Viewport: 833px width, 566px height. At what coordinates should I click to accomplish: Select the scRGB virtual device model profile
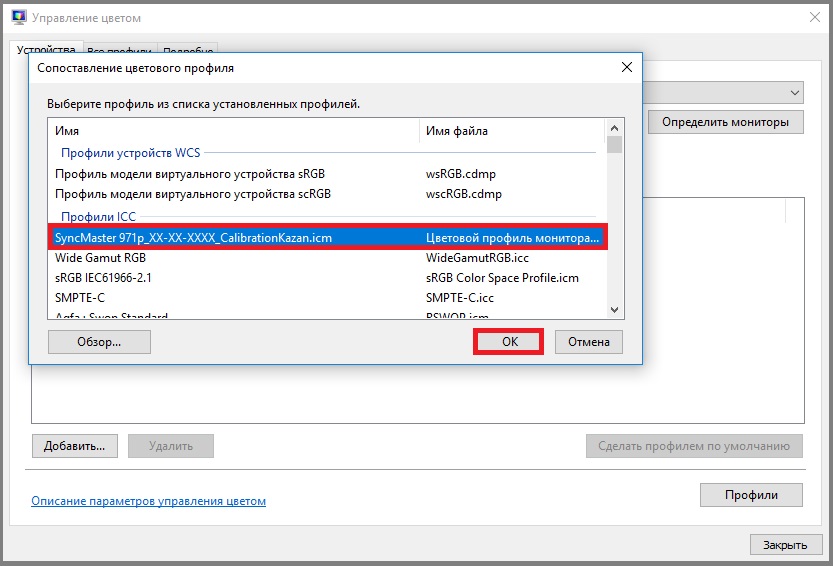(326, 194)
